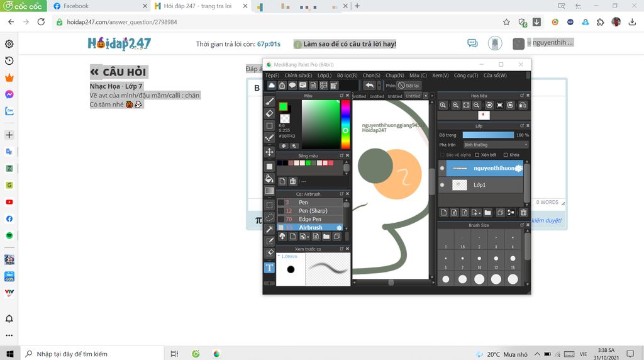Switch to the Facebook browser tab
Viewport: 644px width, 360px height.
[x=100, y=6]
